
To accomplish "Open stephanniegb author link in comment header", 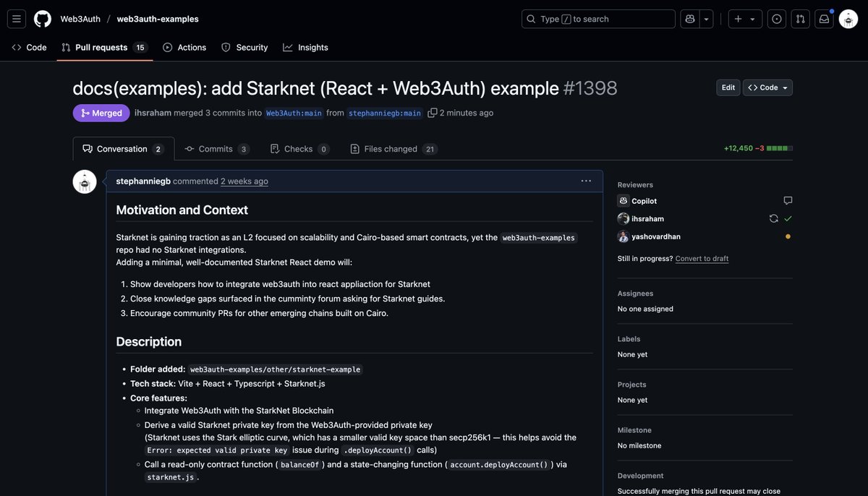I will click(143, 181).
